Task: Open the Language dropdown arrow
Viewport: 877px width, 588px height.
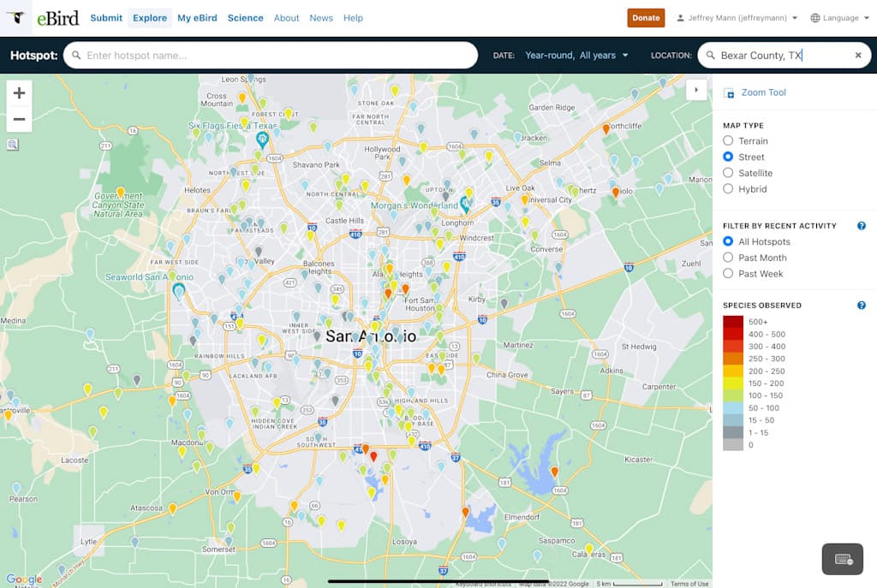Action: click(867, 18)
